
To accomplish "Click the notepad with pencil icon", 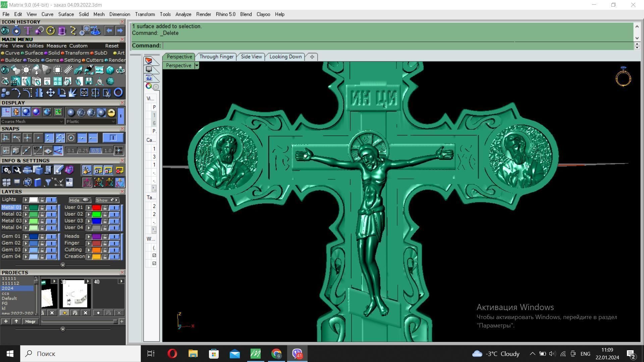I will [x=58, y=170].
